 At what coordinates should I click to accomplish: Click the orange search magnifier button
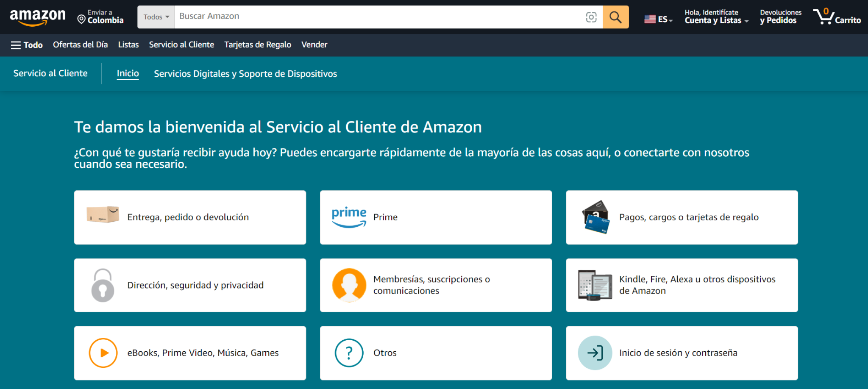[x=615, y=17]
